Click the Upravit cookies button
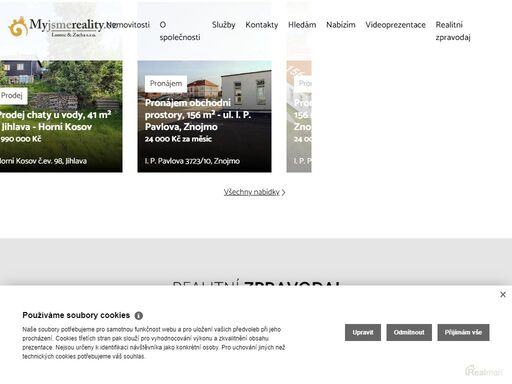512x384 pixels. pyautogui.click(x=363, y=332)
